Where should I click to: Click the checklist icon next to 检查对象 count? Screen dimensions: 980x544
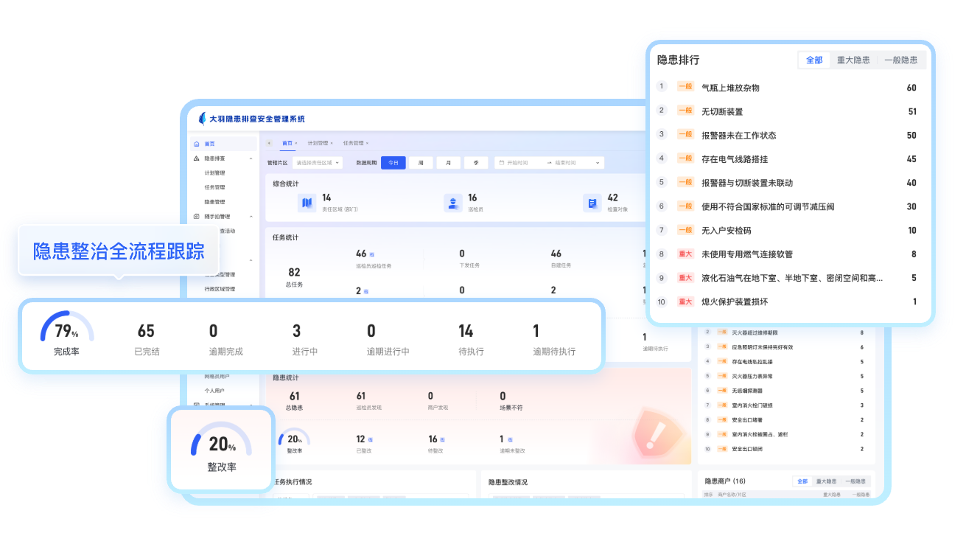point(592,203)
